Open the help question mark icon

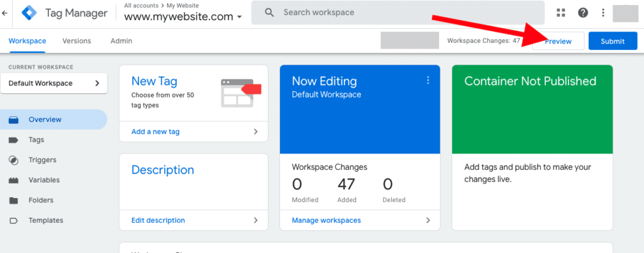click(x=582, y=13)
